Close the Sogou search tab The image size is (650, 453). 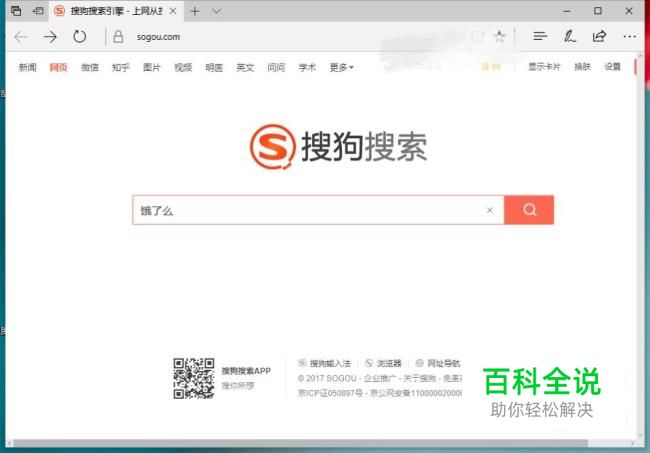pos(173,11)
